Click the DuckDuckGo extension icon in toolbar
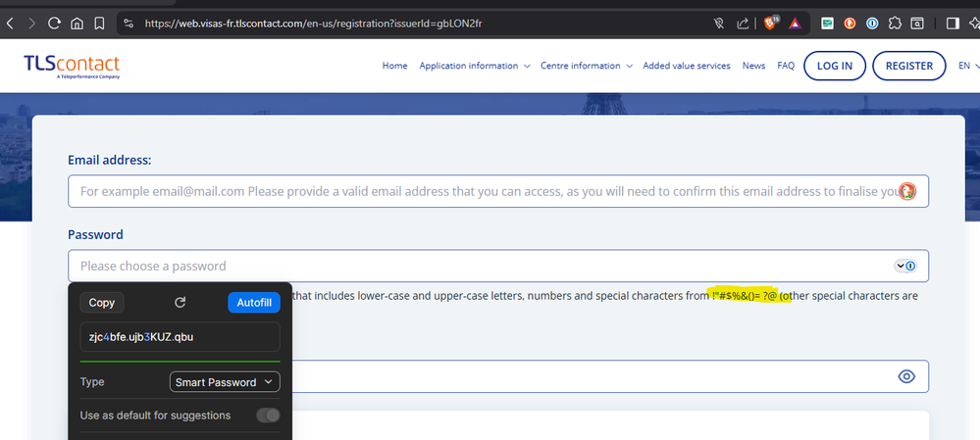980x440 pixels. click(849, 22)
